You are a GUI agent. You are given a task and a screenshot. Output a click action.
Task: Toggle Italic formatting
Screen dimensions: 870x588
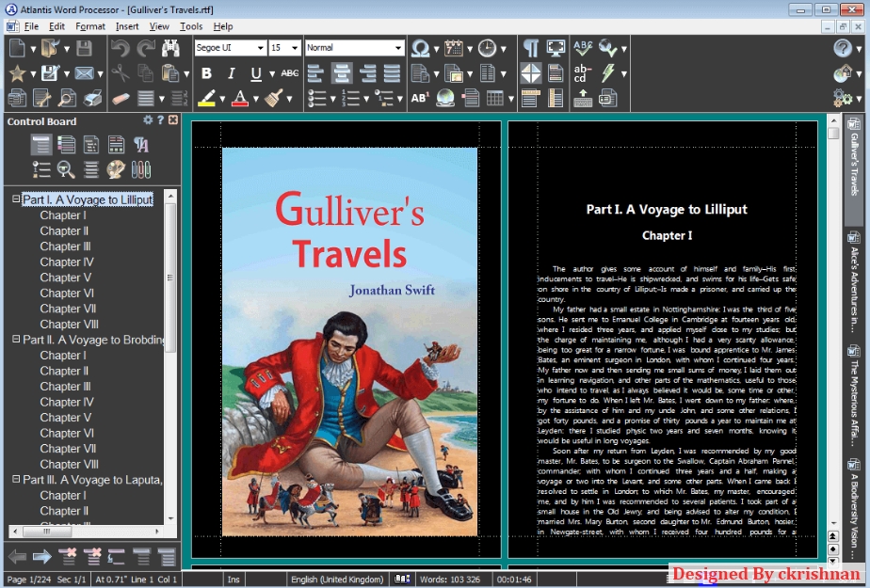click(232, 73)
